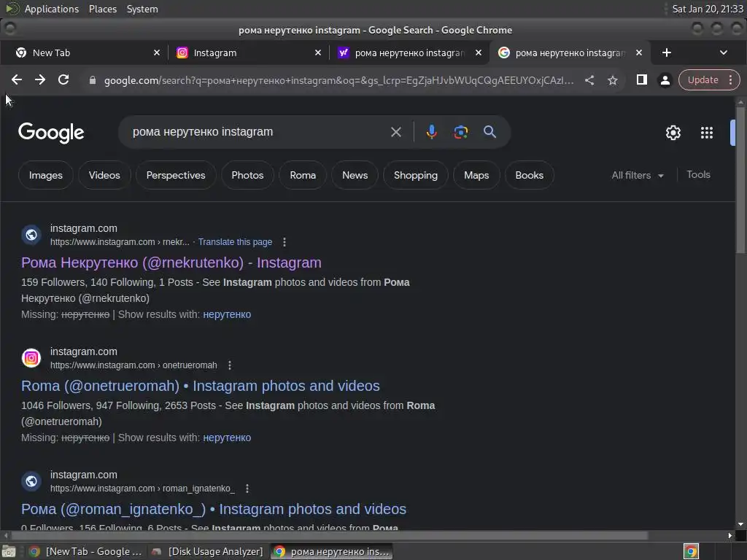Expand the tab search dropdown chevron

click(x=723, y=52)
